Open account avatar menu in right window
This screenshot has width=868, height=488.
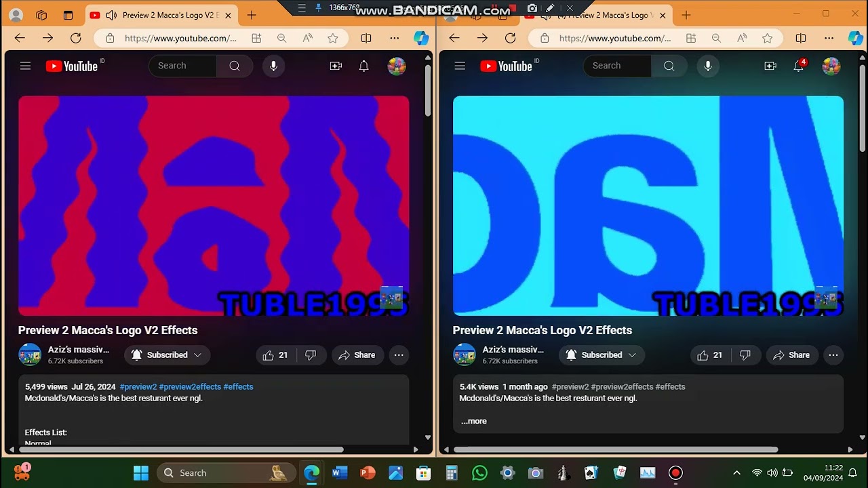click(x=831, y=66)
